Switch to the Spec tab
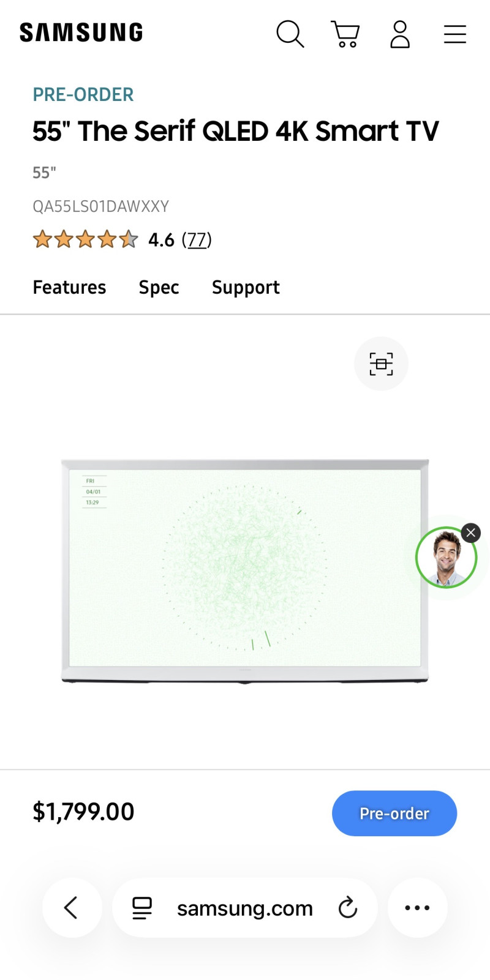This screenshot has width=490, height=980. coord(159,287)
